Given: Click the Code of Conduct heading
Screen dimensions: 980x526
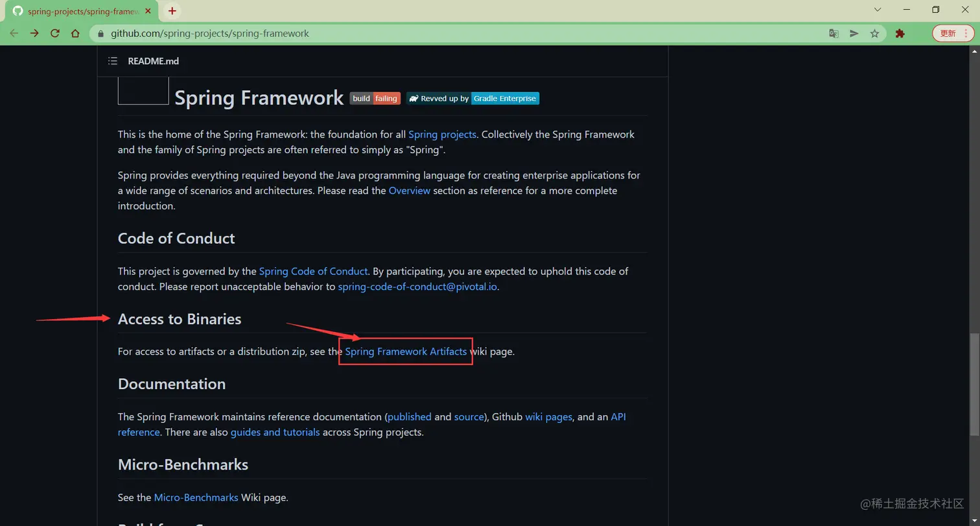Looking at the screenshot, I should point(176,239).
